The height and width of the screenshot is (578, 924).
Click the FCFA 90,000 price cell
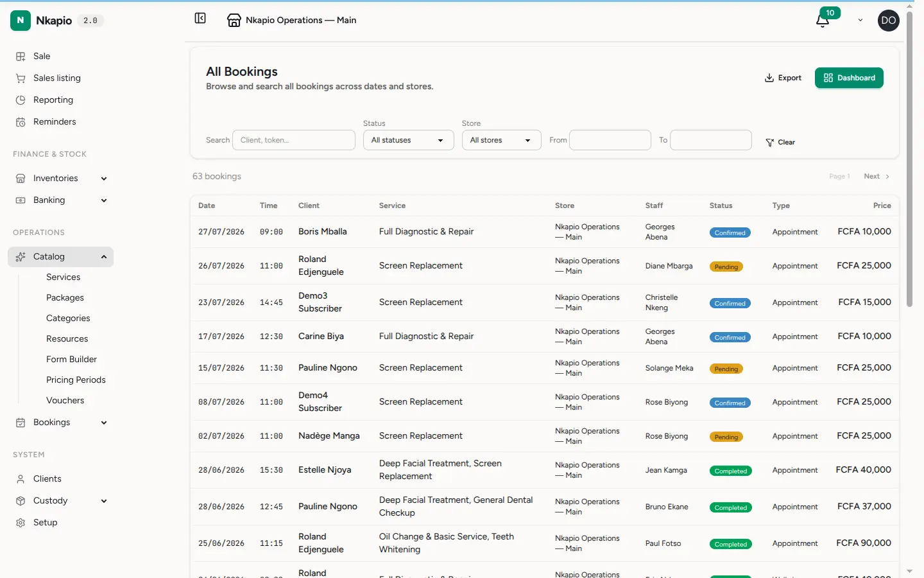click(x=864, y=543)
